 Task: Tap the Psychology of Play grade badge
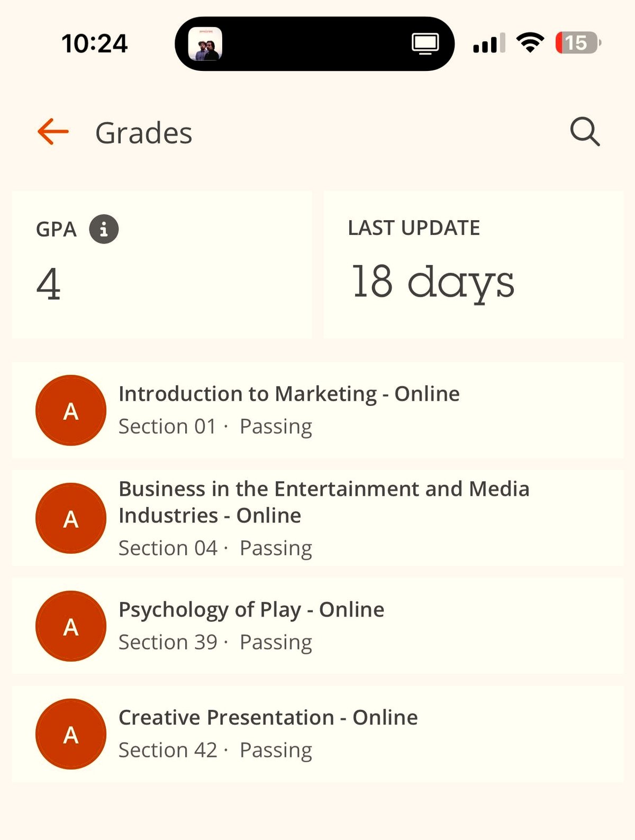click(x=71, y=626)
